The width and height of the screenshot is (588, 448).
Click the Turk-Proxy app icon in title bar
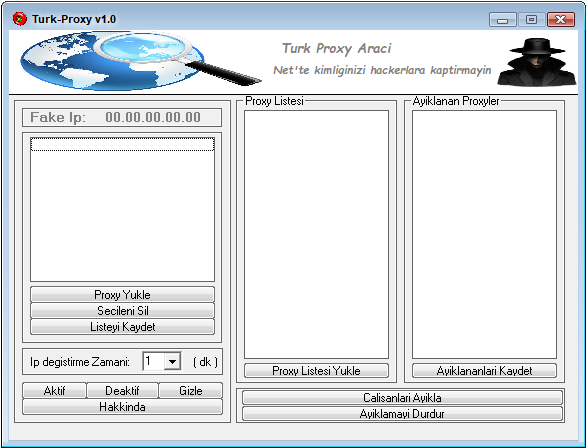pos(20,19)
